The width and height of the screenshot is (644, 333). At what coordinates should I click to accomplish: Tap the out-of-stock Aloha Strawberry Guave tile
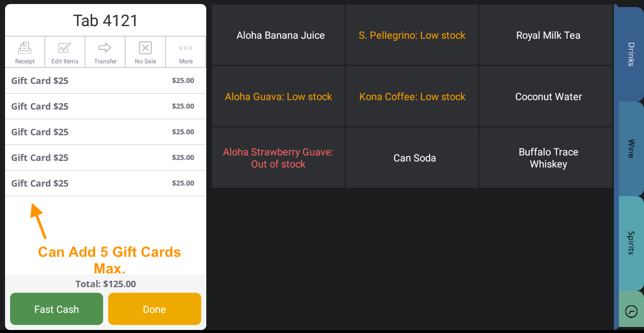(x=278, y=157)
